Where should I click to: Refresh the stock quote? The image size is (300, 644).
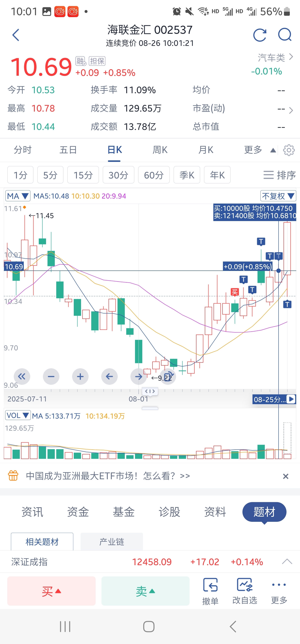260,35
